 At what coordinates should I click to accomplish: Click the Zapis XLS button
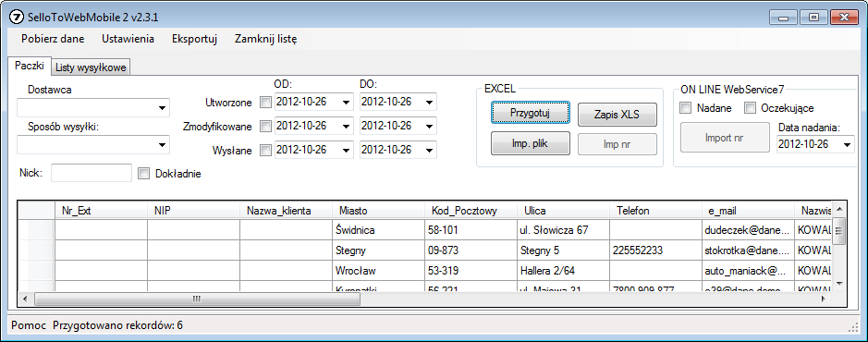[617, 115]
